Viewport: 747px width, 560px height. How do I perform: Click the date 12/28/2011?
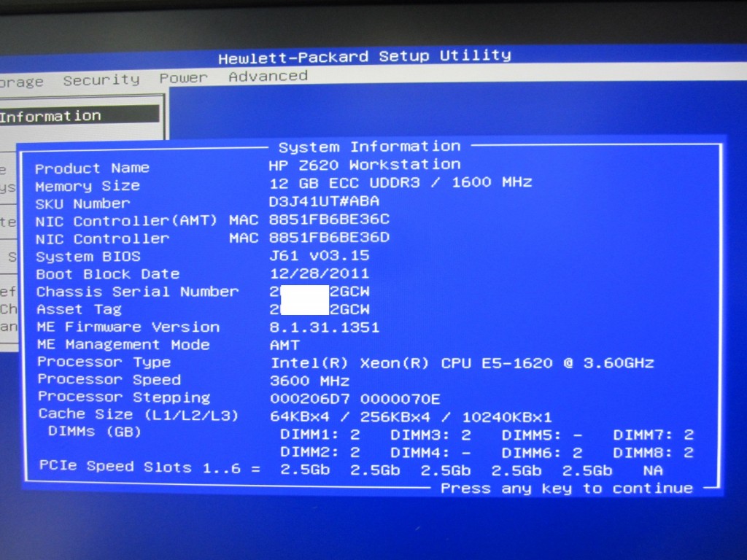pyautogui.click(x=320, y=273)
